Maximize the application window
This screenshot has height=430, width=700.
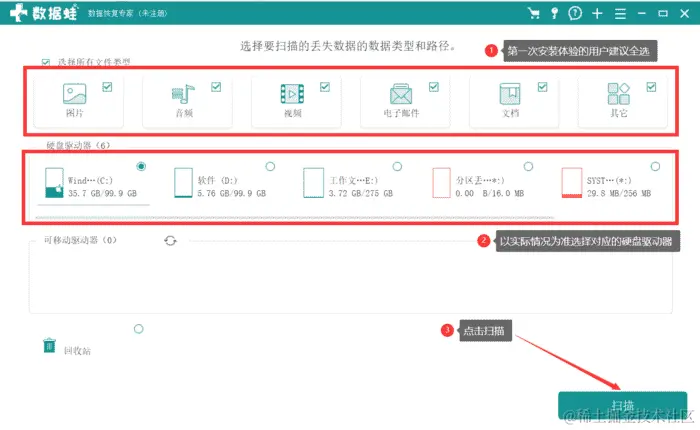663,13
